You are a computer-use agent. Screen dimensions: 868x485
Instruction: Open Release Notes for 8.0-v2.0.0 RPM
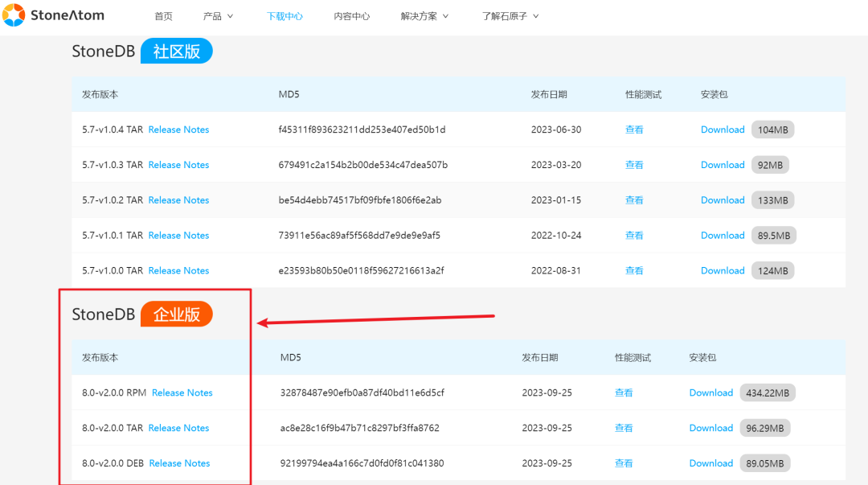[182, 393]
